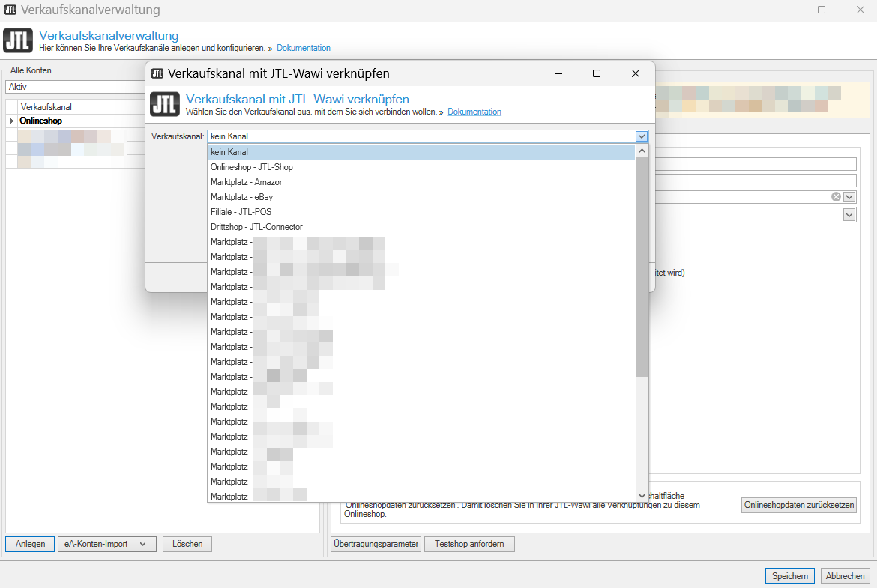Click the clear (x) icon in the right field

click(836, 197)
